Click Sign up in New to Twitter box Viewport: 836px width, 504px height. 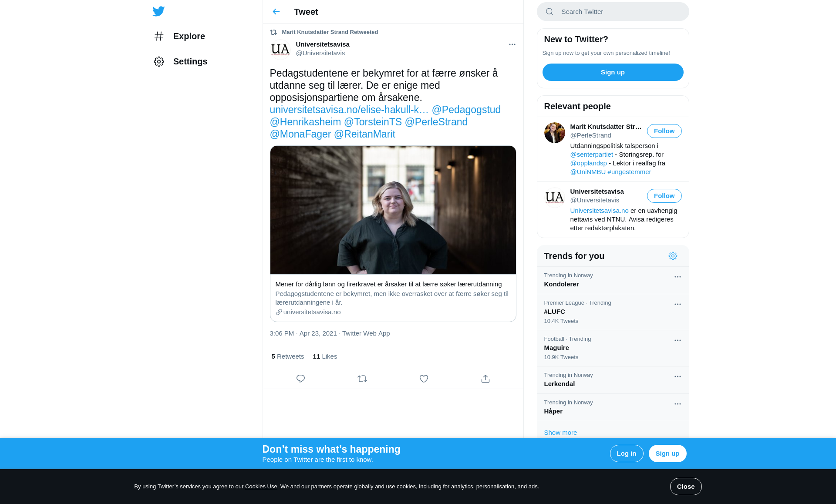pyautogui.click(x=613, y=72)
